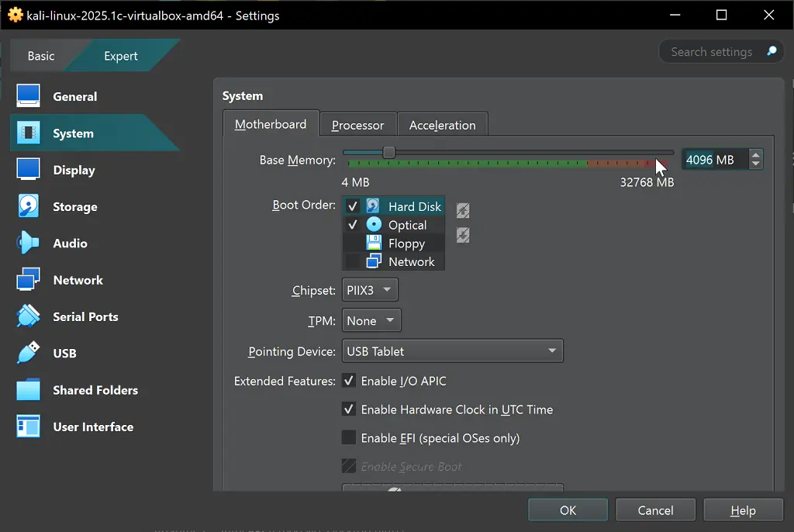794x532 pixels.
Task: Open Network settings icon in sidebar
Action: [x=29, y=280]
